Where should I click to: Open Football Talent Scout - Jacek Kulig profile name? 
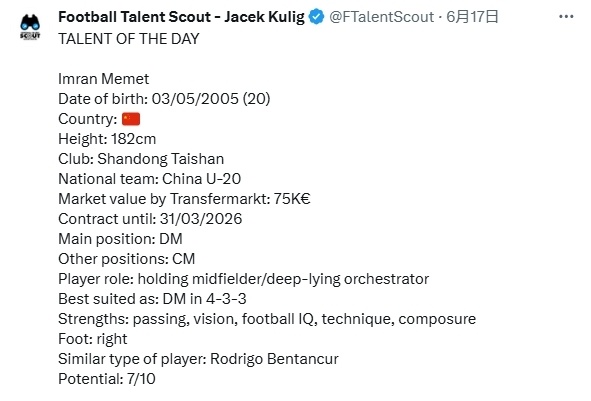[x=181, y=17]
